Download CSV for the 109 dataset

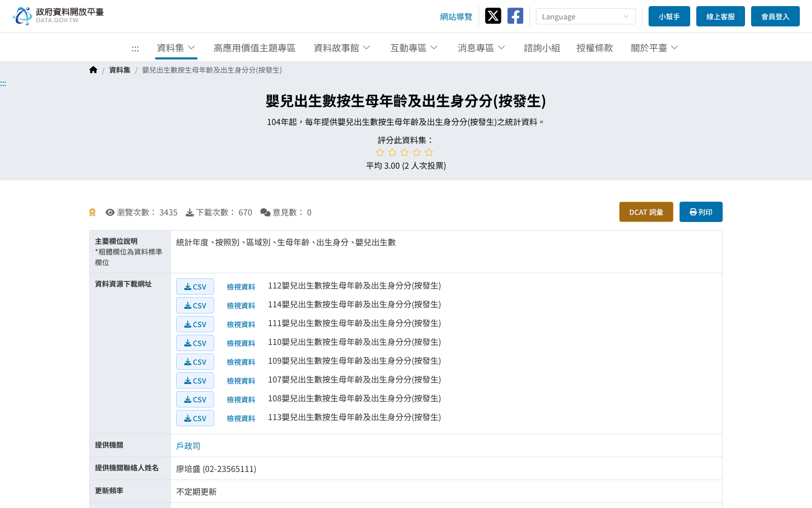pyautogui.click(x=195, y=362)
